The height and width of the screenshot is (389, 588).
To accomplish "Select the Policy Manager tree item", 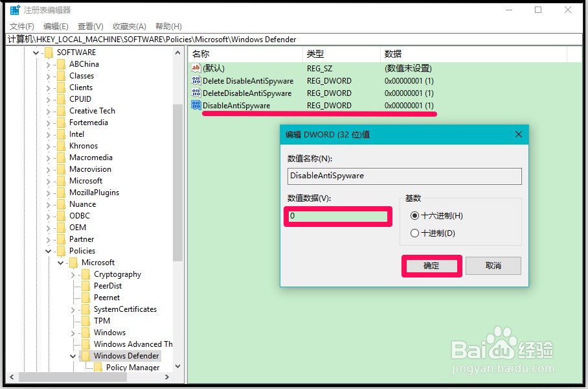I will [x=133, y=367].
